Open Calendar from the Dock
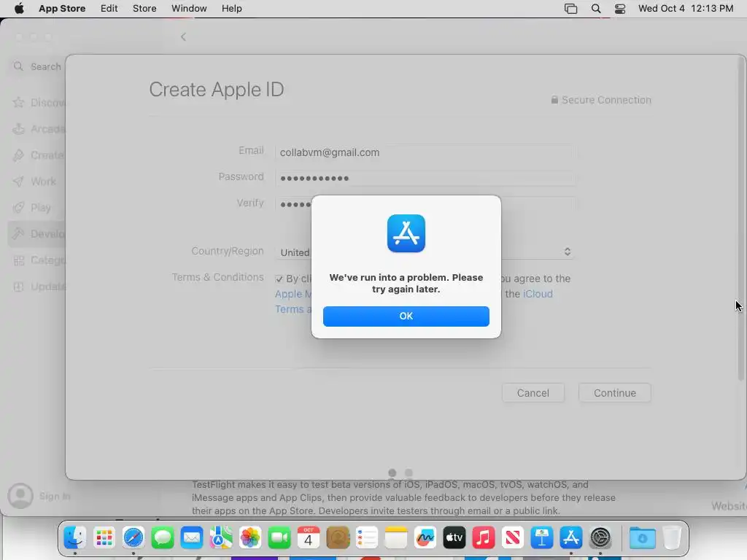This screenshot has width=747, height=560. 309,538
